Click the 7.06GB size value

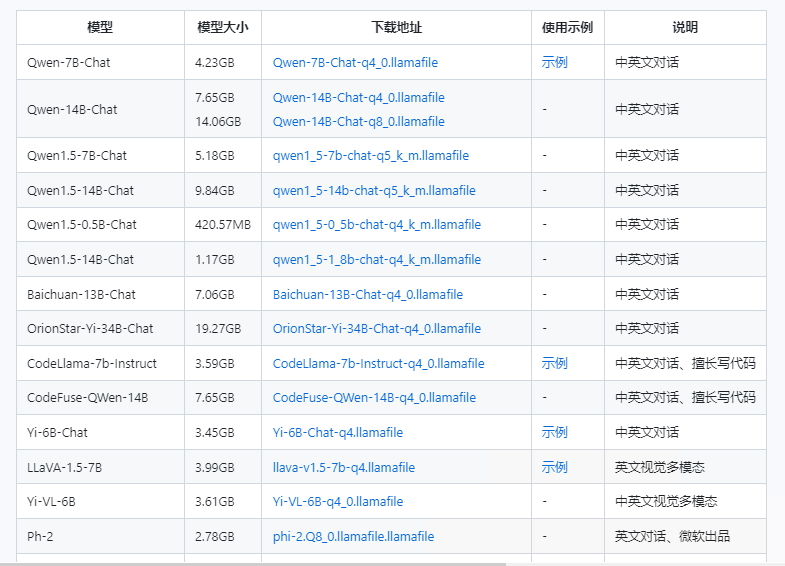pos(215,295)
